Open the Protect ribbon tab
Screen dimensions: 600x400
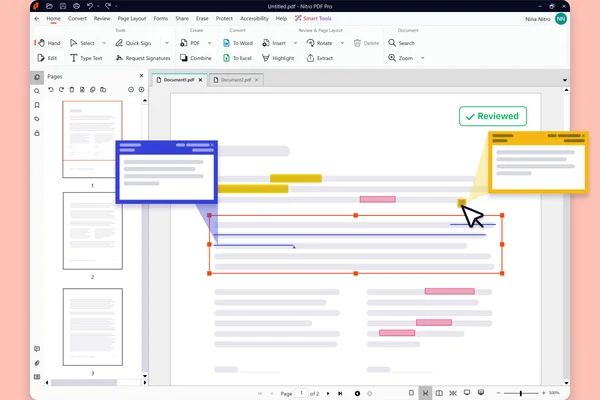pos(224,18)
